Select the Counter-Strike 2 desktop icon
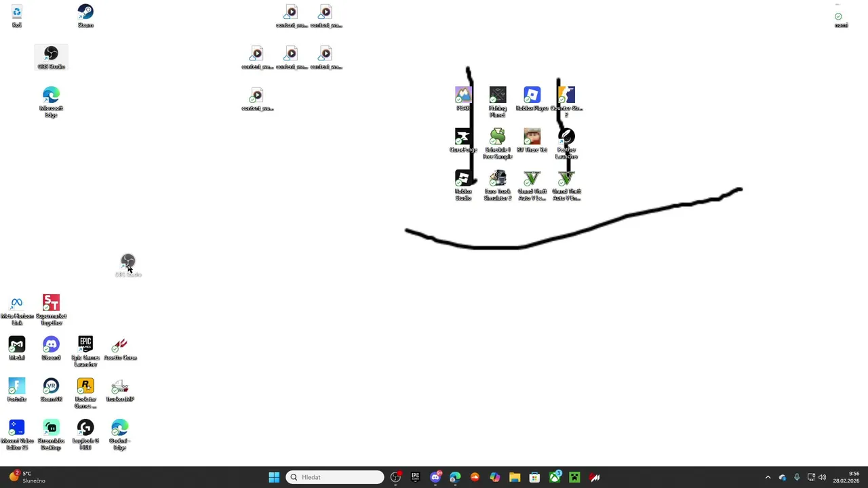The height and width of the screenshot is (488, 868). pos(567,102)
